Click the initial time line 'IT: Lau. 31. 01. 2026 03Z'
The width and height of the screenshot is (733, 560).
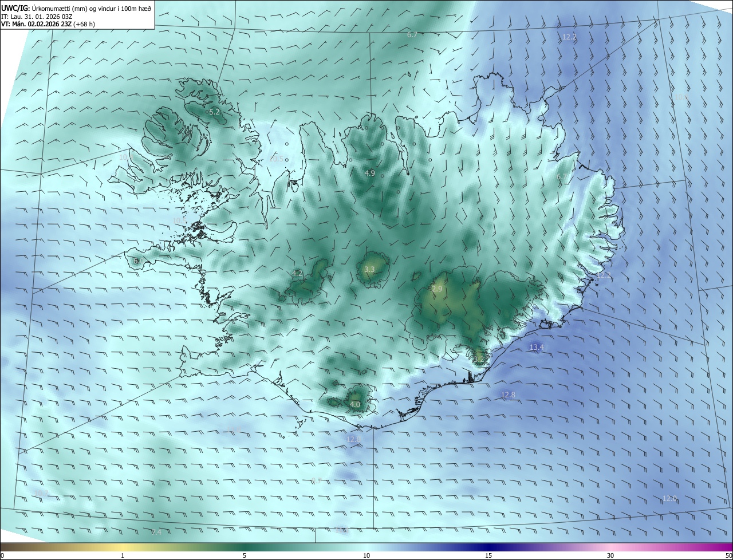pyautogui.click(x=37, y=17)
